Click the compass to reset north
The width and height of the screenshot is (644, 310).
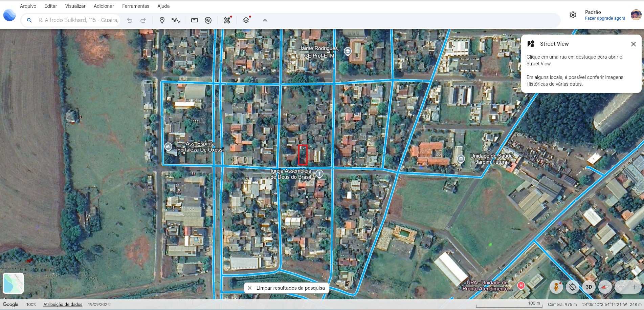(x=605, y=287)
